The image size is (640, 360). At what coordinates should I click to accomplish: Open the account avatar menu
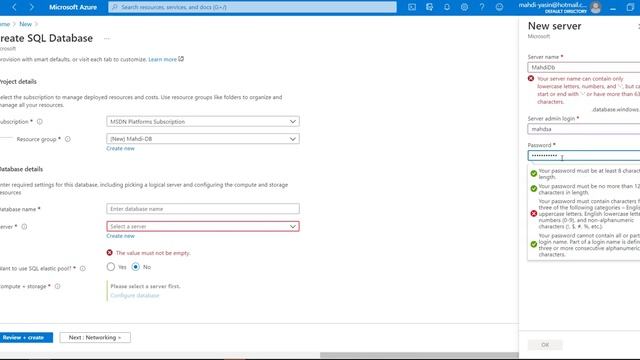tap(596, 7)
